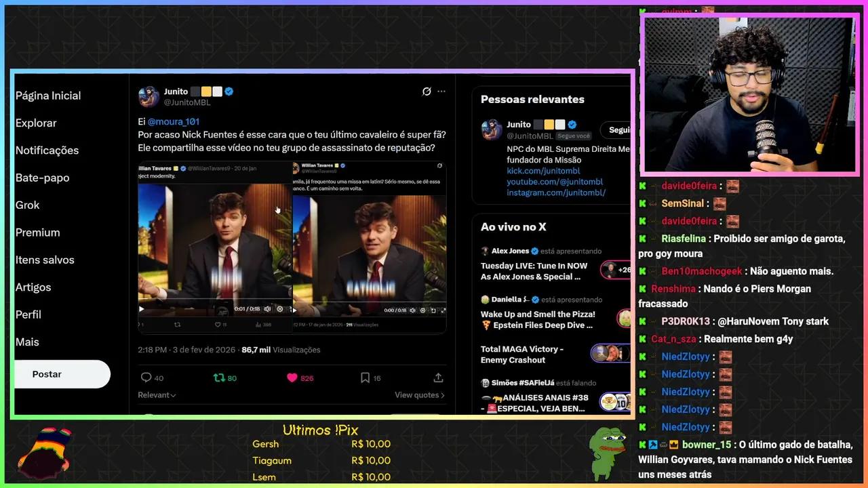Open the three-dot menu on the post
Image resolution: width=868 pixels, height=488 pixels.
(x=441, y=91)
